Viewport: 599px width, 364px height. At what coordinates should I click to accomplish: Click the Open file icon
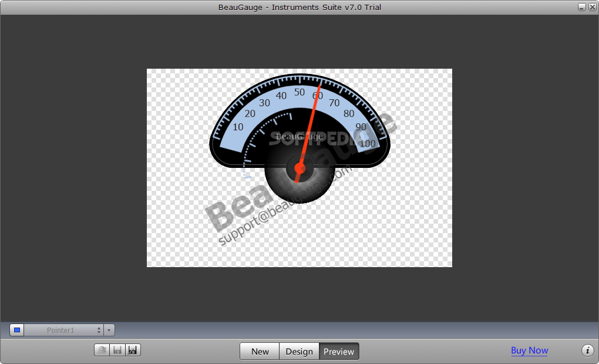(102, 350)
